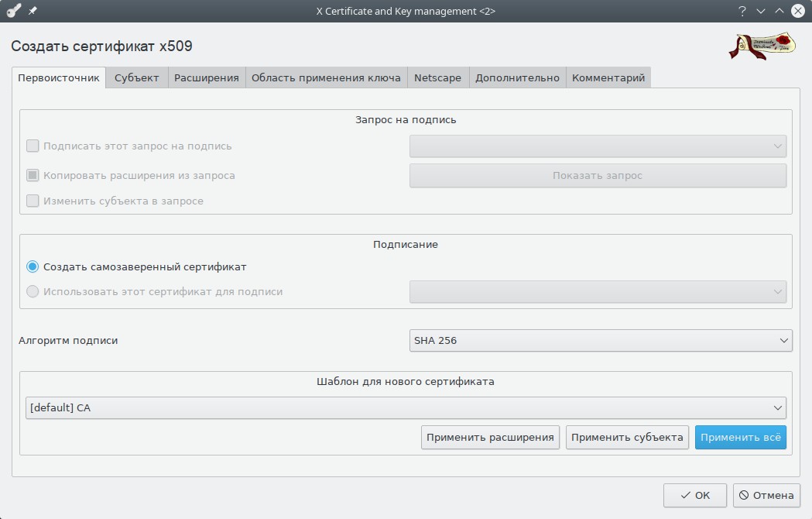Click 'Применить расширения' button
The image size is (812, 519).
490,437
